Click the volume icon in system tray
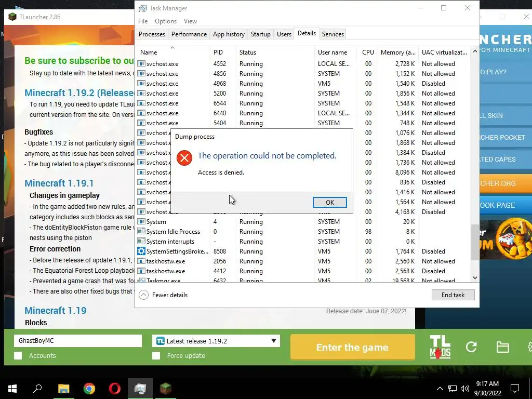This screenshot has height=399, width=532. click(465, 389)
